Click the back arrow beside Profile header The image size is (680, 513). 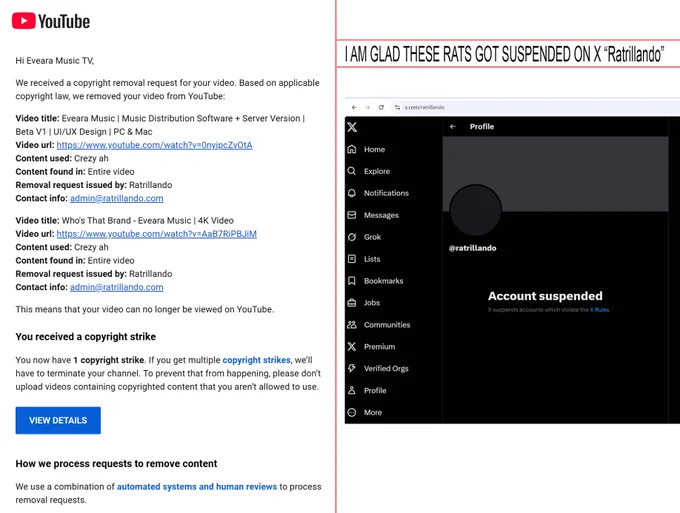pyautogui.click(x=453, y=127)
